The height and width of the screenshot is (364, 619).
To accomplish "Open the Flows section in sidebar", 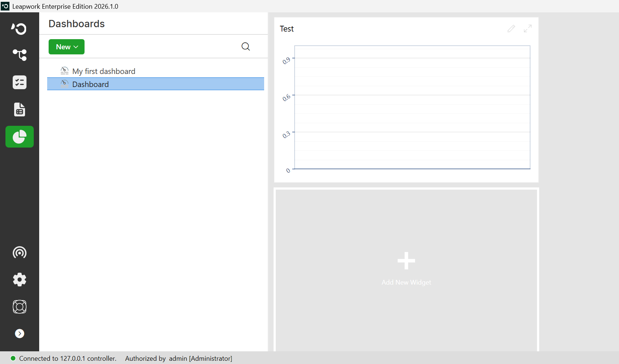I will [20, 55].
